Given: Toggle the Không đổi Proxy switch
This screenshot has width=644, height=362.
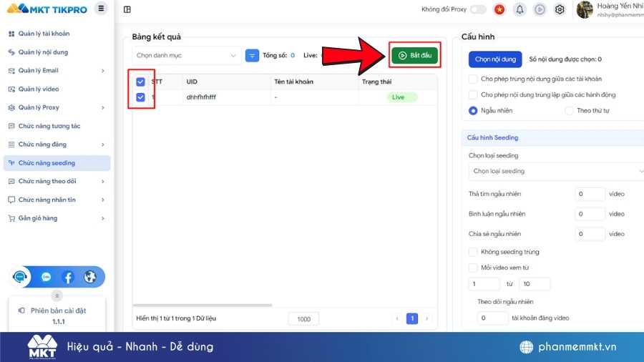Looking at the screenshot, I should (478, 9).
